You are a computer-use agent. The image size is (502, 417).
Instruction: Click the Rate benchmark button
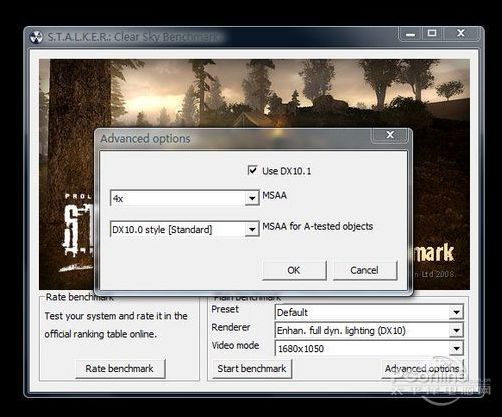pyautogui.click(x=120, y=369)
